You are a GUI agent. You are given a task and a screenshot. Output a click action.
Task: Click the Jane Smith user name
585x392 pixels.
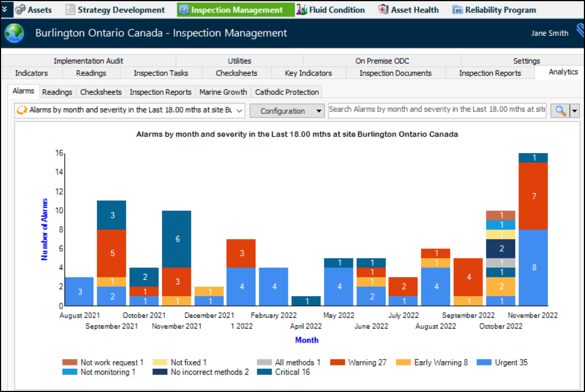[x=549, y=33]
